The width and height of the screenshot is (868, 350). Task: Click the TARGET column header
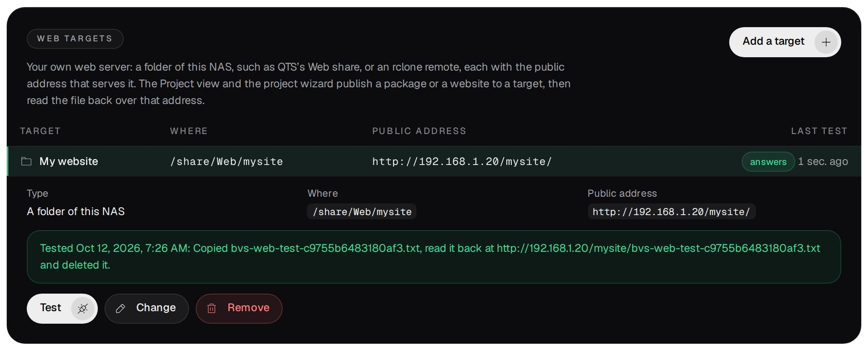pyautogui.click(x=40, y=131)
